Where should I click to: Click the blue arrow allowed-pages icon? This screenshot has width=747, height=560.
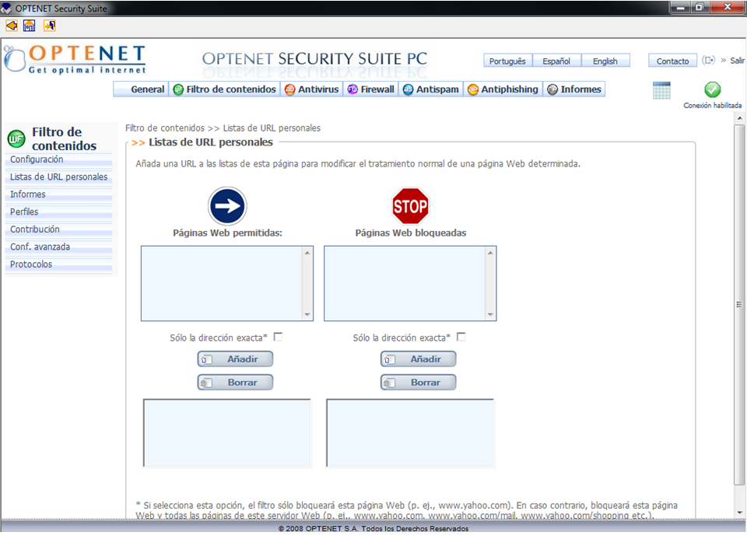(x=227, y=207)
